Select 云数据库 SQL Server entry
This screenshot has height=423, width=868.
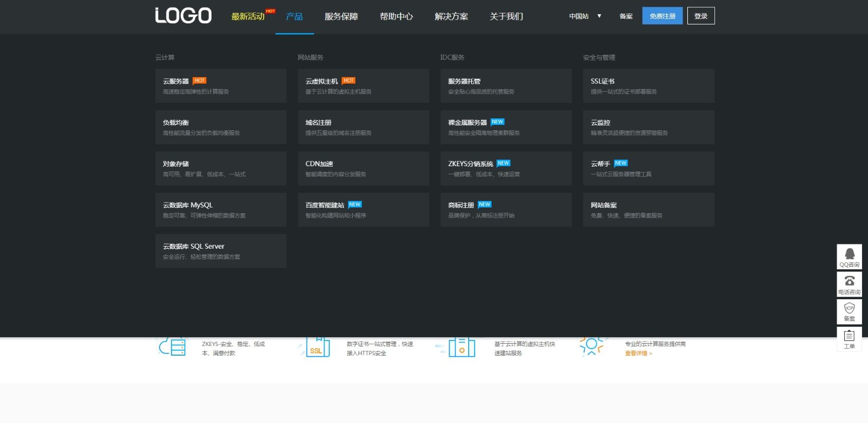coord(221,251)
